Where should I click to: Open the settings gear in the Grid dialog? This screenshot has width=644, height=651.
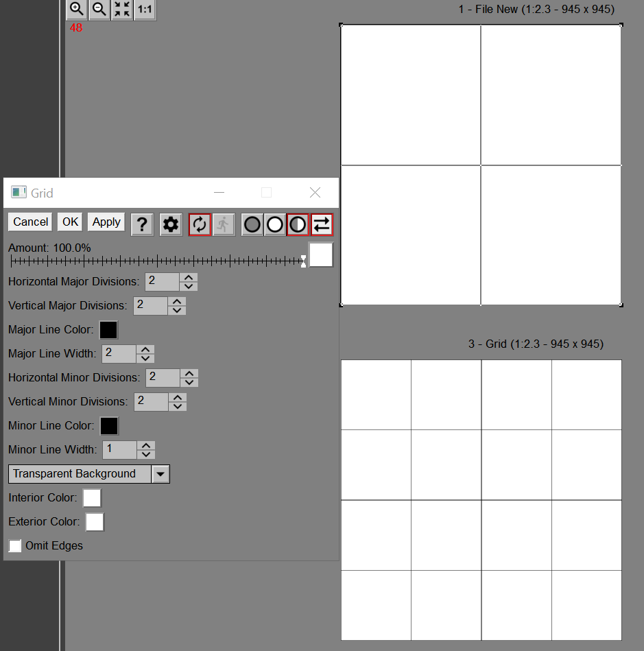point(170,224)
